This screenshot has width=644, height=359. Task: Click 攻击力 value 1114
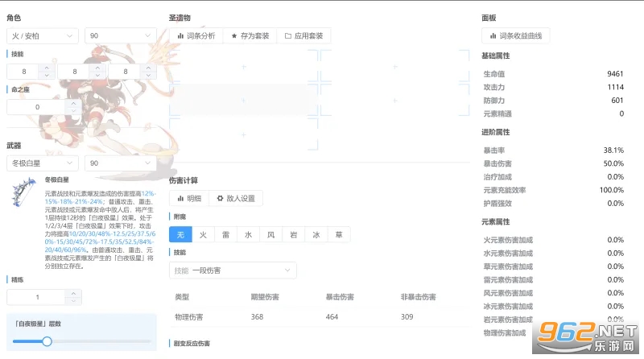tap(615, 87)
